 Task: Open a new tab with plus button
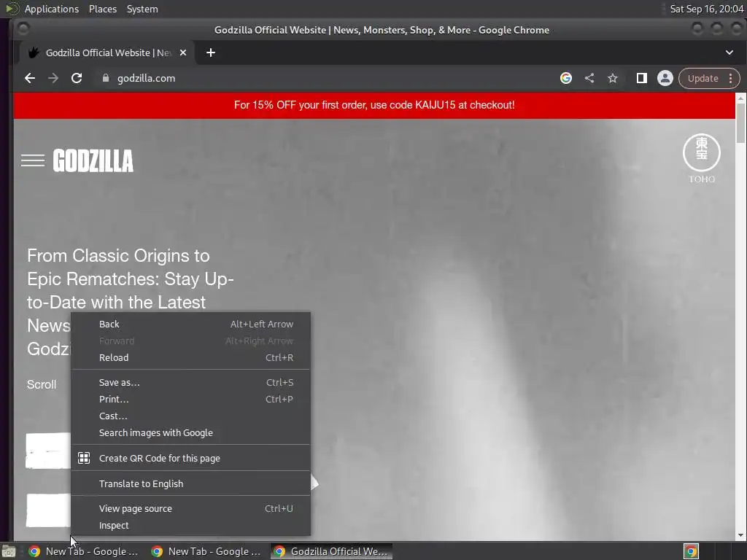pos(211,52)
